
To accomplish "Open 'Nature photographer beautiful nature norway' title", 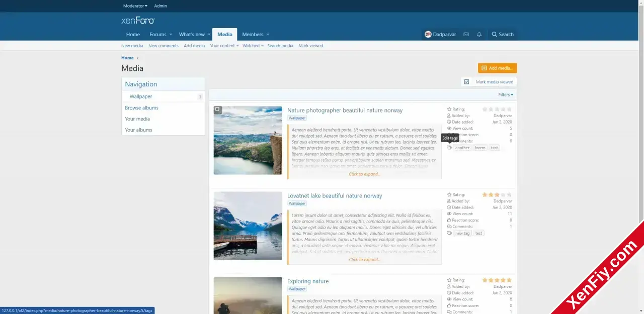I will point(345,111).
